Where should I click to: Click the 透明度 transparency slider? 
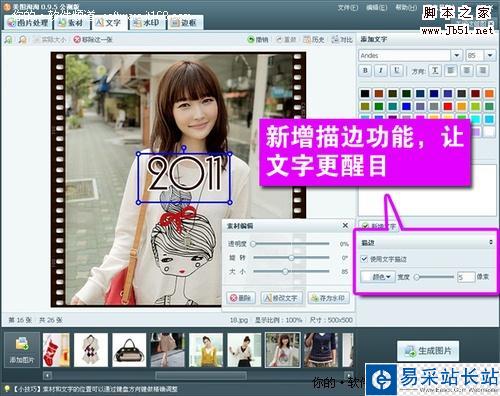291,244
